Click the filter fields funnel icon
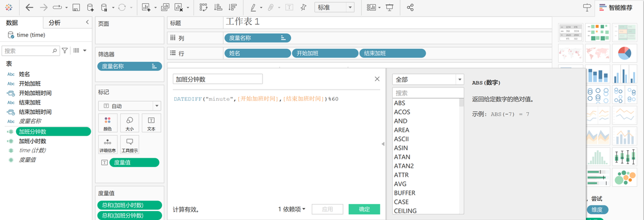This screenshot has height=220, width=644. pos(65,50)
